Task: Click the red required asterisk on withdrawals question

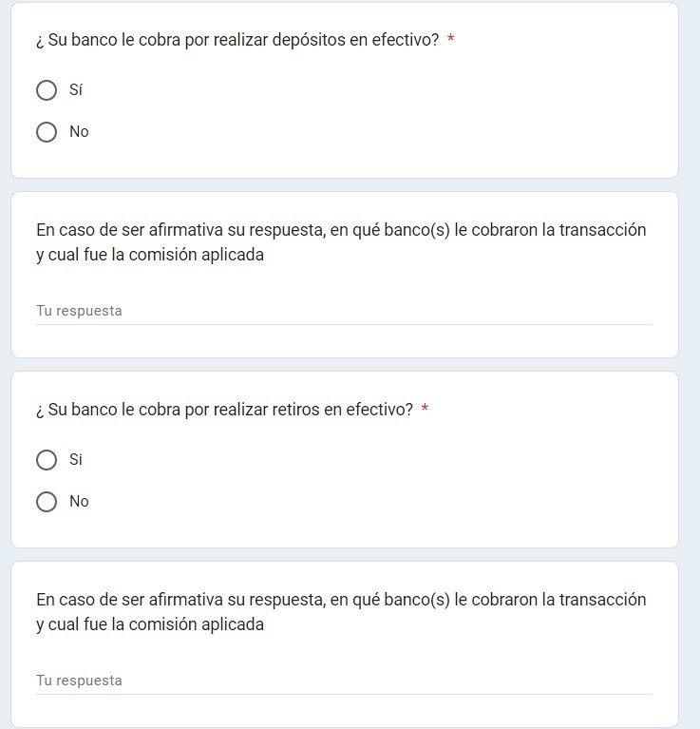Action: click(425, 408)
